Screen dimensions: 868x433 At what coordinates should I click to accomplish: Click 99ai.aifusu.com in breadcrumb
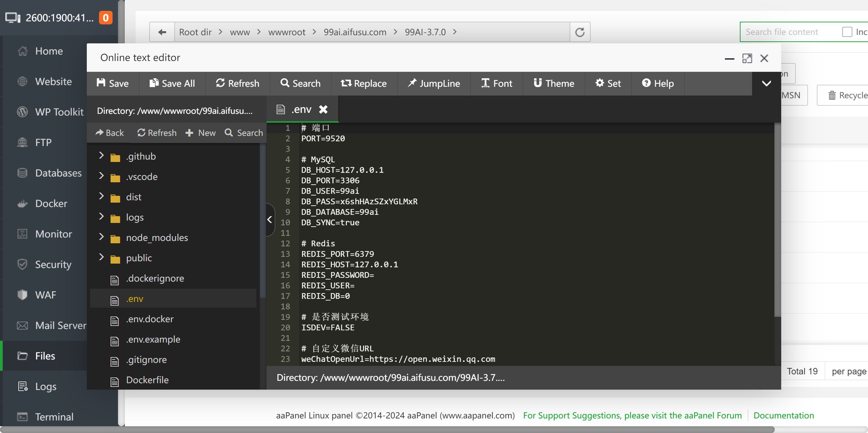(x=355, y=32)
